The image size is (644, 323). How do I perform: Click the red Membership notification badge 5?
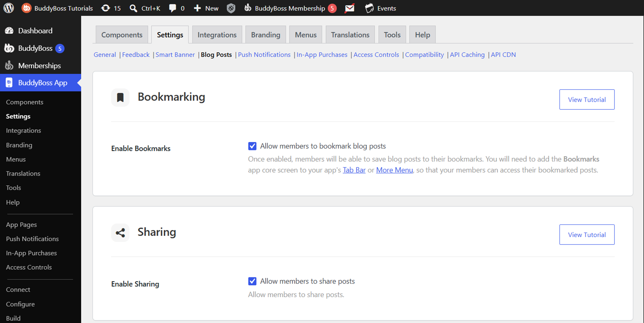click(332, 8)
